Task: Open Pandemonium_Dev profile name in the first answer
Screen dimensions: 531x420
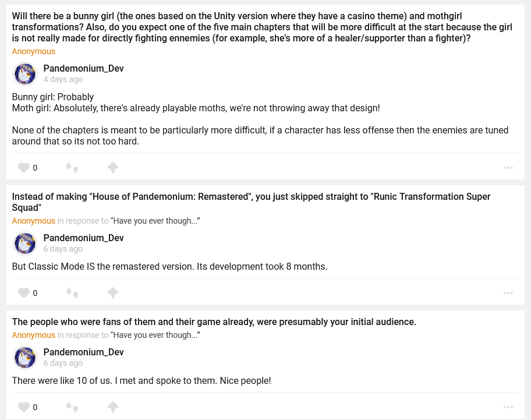Action: pos(83,69)
